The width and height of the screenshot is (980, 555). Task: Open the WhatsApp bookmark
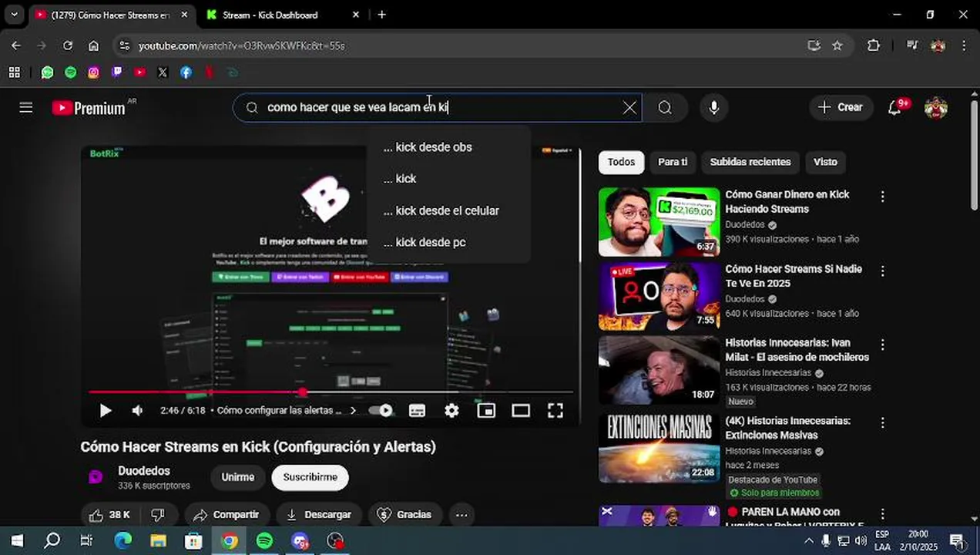pyautogui.click(x=47, y=72)
